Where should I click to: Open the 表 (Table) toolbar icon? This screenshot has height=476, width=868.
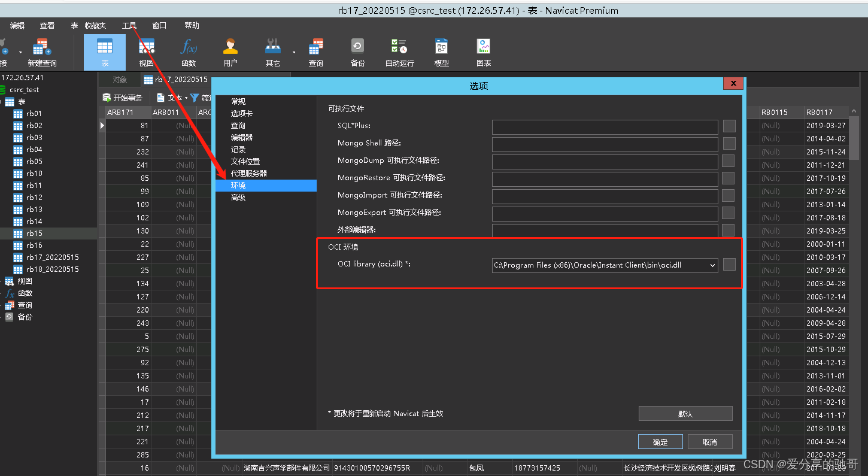click(x=105, y=52)
